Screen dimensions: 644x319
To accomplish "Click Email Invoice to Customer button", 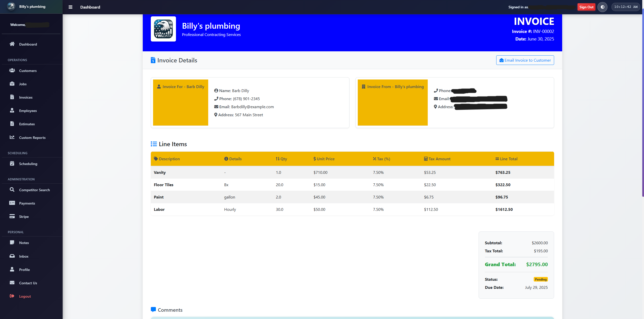I will click(525, 60).
